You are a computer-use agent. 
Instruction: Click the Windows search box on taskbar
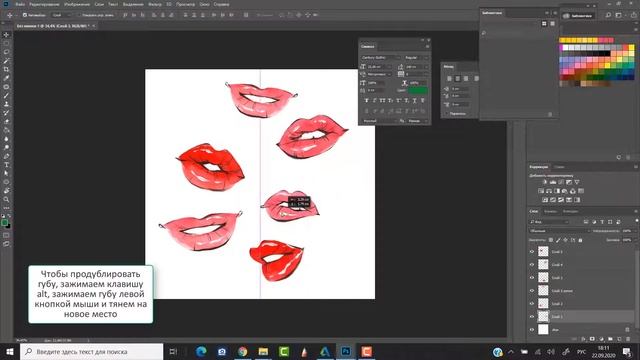[x=91, y=351]
